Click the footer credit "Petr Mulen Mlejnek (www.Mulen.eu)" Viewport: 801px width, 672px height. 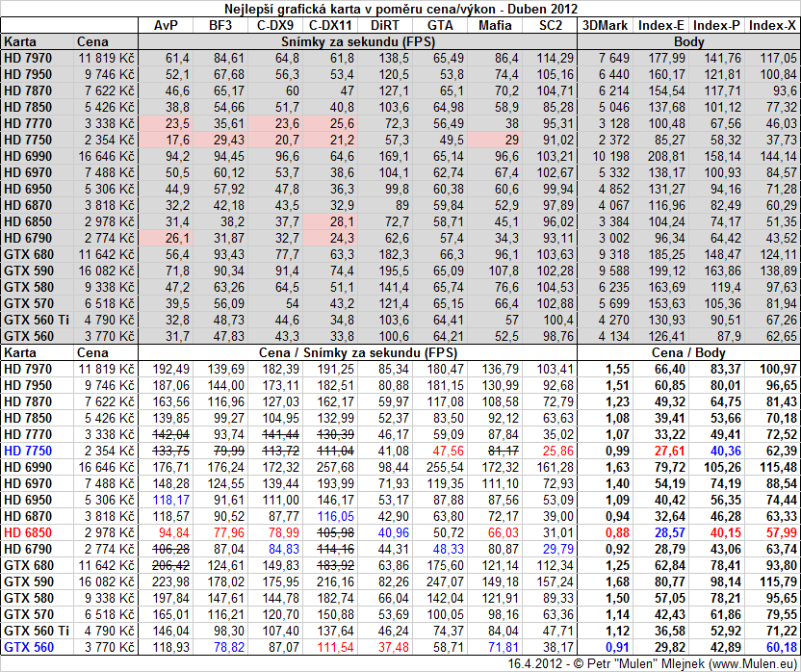pos(691,664)
